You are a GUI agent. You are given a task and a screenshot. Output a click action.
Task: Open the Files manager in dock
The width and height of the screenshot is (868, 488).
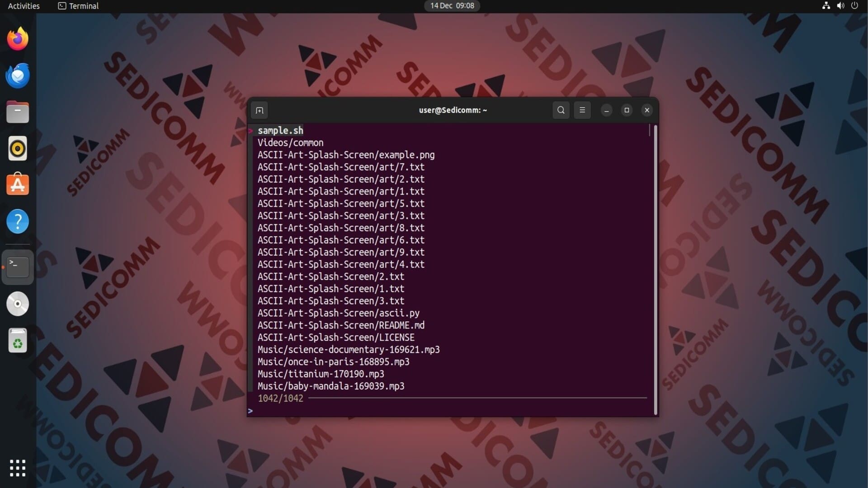tap(18, 112)
